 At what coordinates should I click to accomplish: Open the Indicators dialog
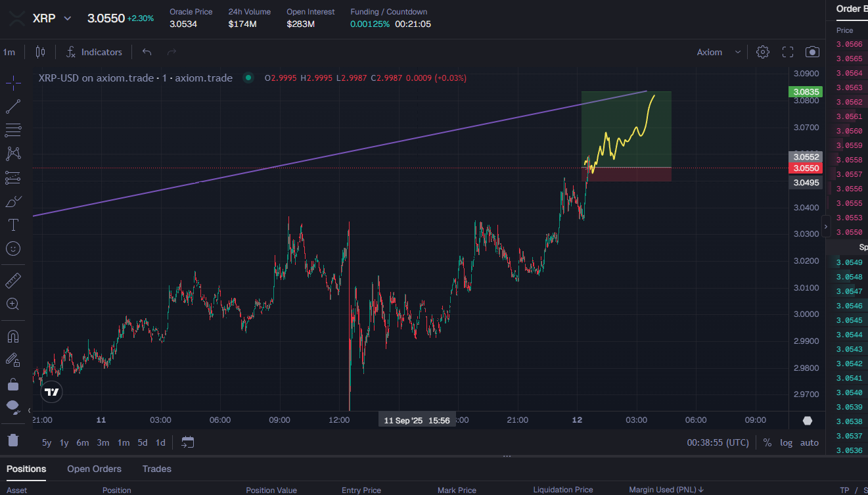click(x=94, y=52)
